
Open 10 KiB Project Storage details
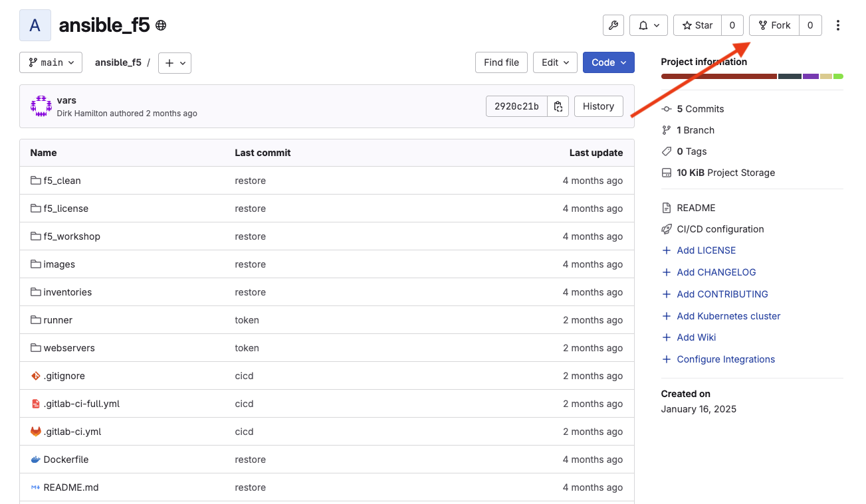726,173
